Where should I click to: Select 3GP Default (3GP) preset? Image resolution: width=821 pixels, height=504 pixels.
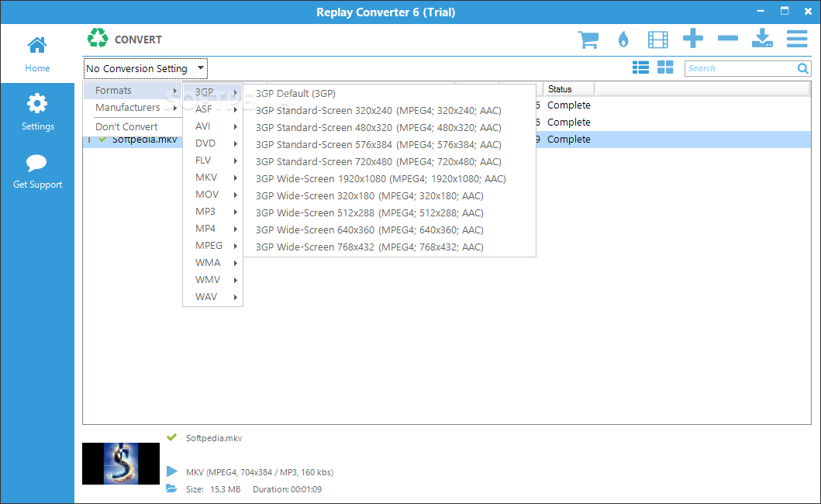(389, 93)
